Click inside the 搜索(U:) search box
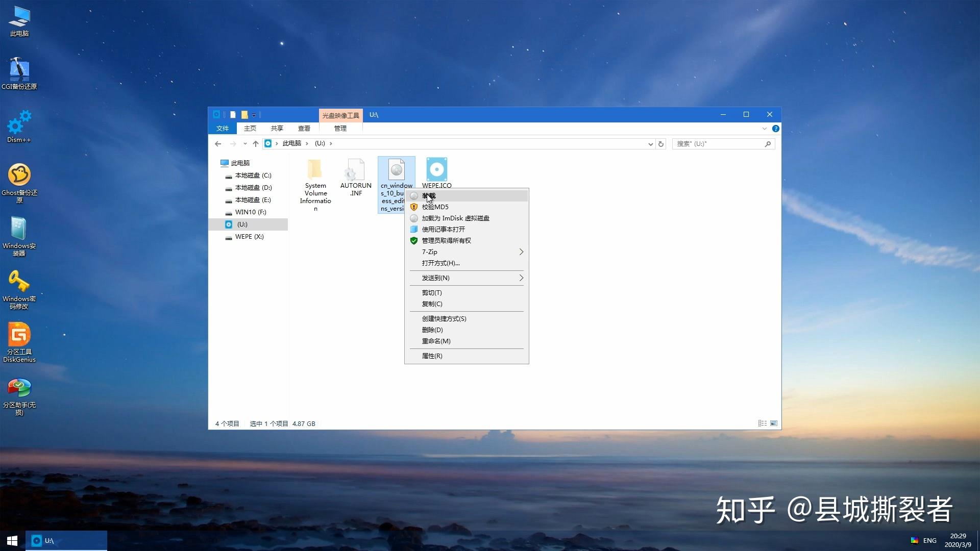Screen dimensions: 980x551 coord(720,144)
